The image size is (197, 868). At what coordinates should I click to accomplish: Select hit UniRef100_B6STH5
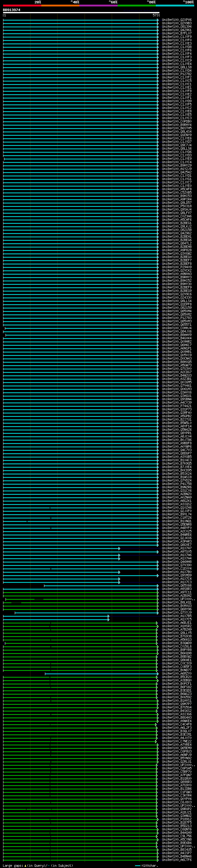[176, 128]
